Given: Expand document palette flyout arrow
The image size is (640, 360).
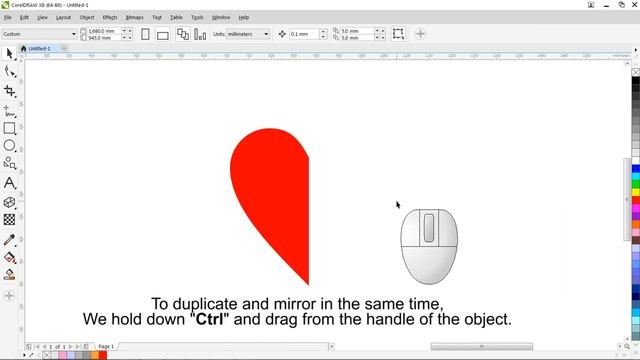Looking at the screenshot, I should pyautogui.click(x=24, y=355).
